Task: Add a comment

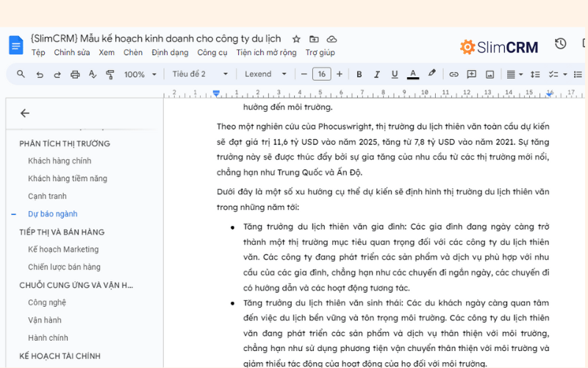Action: [x=471, y=74]
